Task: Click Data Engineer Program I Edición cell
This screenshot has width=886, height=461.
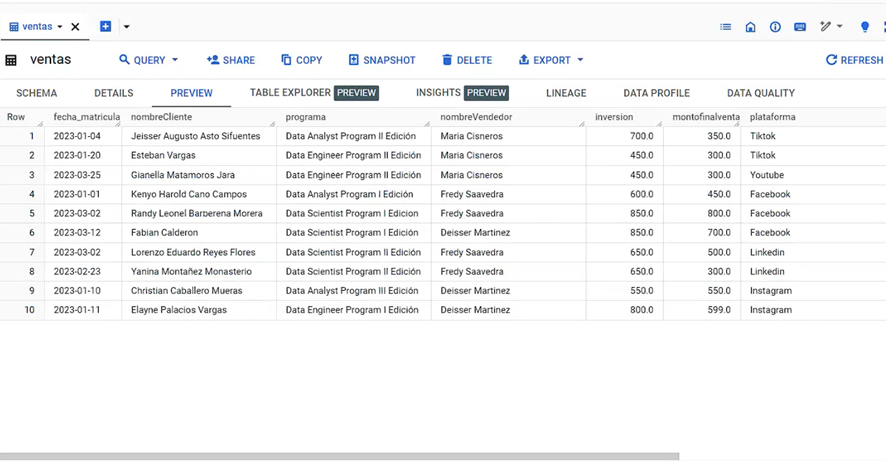Action: coord(352,310)
